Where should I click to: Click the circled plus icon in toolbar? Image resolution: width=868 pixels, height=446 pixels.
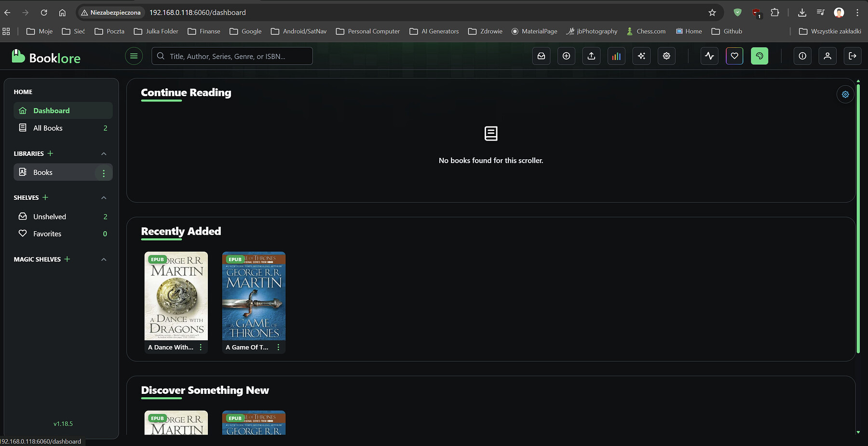566,56
